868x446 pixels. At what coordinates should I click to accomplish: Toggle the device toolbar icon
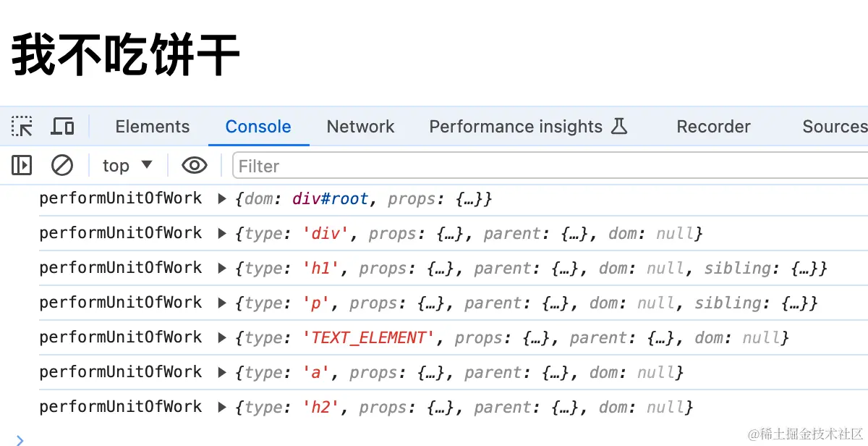pyautogui.click(x=63, y=127)
